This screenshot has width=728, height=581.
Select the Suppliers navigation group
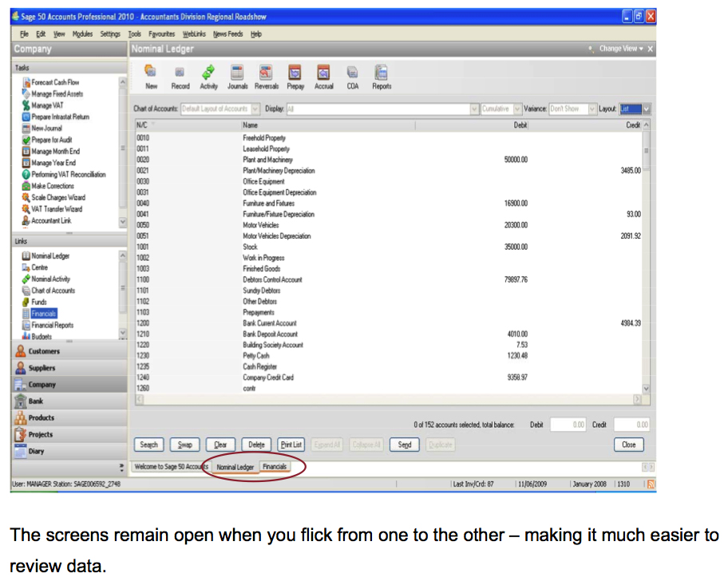[x=42, y=368]
